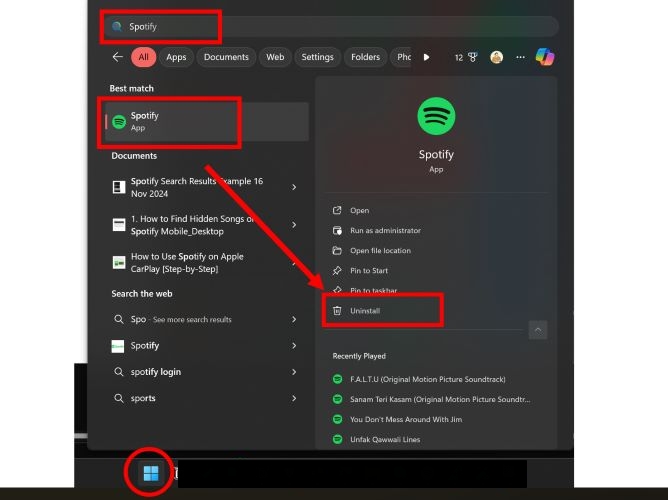
Task: Choose Pin to Start
Action: tap(369, 270)
